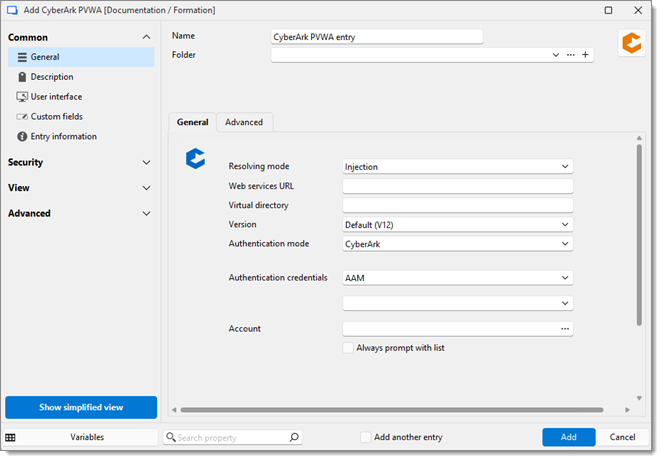
Task: Click the scroll right arrow
Action: (627, 410)
